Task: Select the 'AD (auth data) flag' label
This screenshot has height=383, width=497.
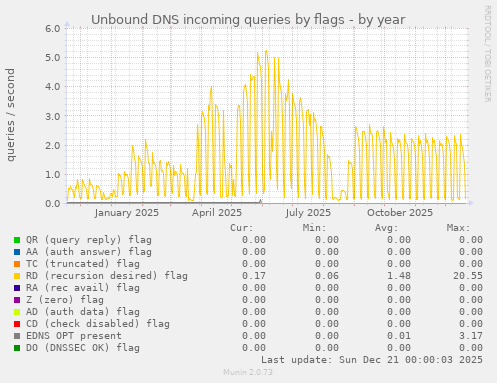Action: point(83,312)
